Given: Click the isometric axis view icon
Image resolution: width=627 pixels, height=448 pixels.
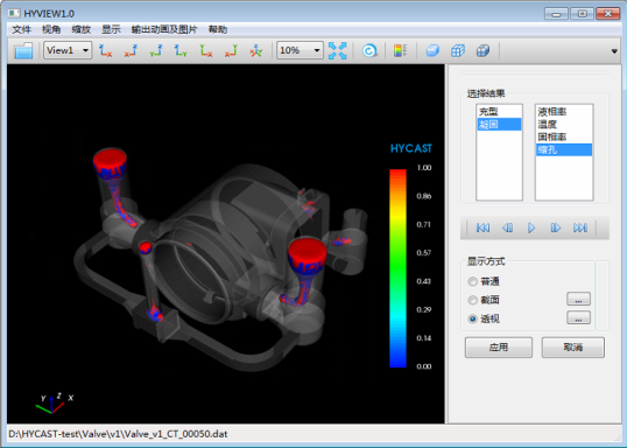Looking at the screenshot, I should (256, 50).
